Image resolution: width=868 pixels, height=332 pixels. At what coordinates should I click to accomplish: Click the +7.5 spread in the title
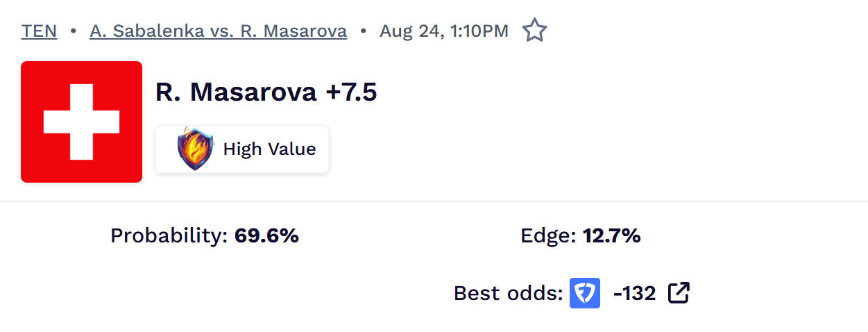(351, 92)
